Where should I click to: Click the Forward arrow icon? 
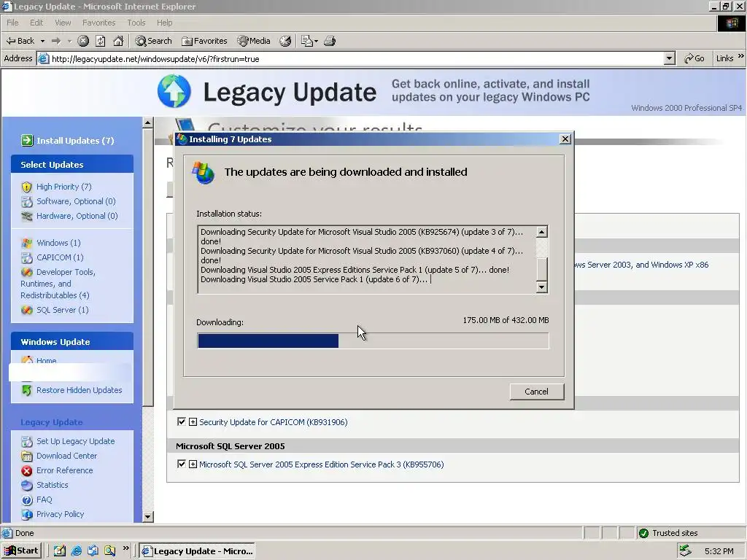tap(56, 41)
